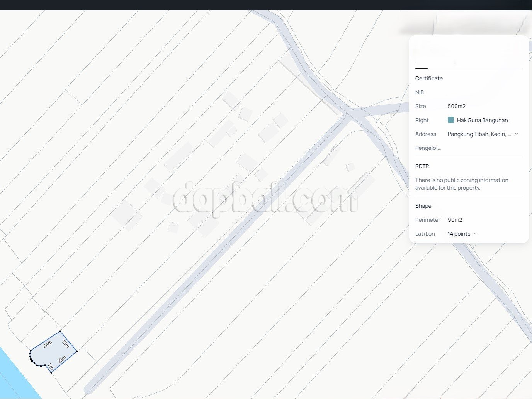532x399 pixels.
Task: Click the parcel's southernmost corner vertex point
Action: pos(51,373)
